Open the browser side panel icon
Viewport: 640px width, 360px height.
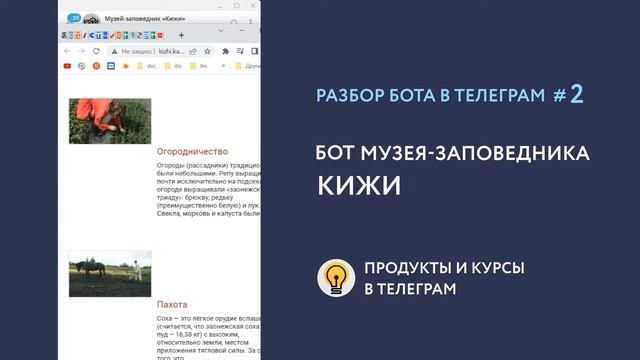pos(255,51)
